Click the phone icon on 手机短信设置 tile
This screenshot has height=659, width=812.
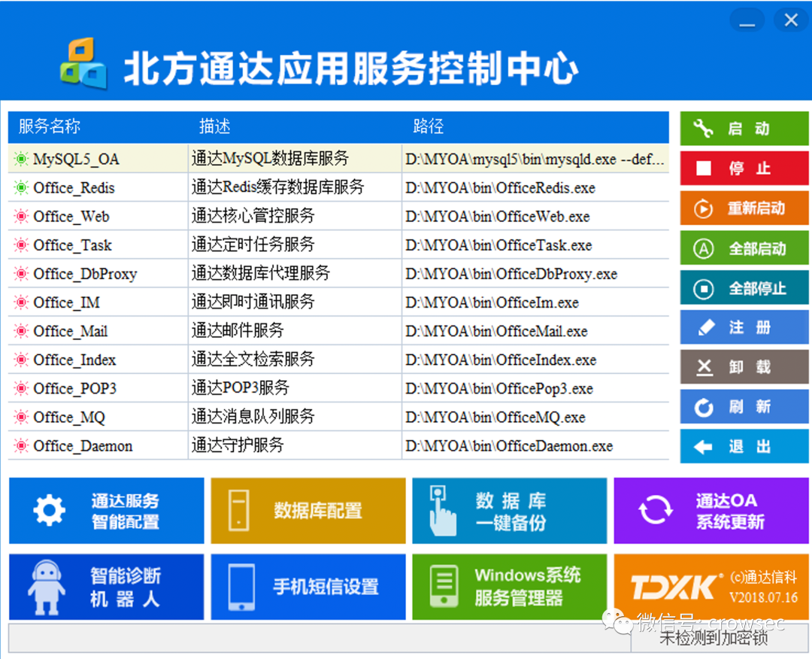point(242,586)
